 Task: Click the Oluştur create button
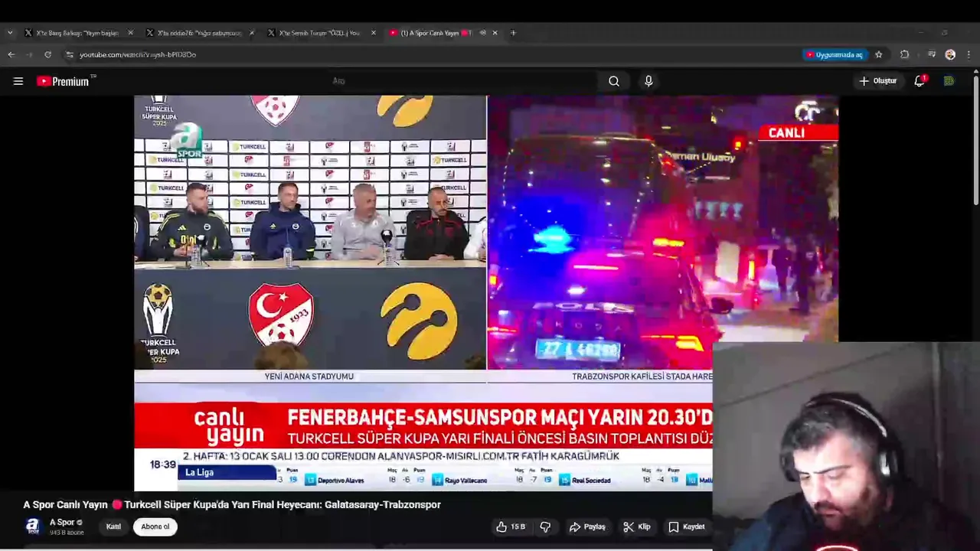click(877, 81)
